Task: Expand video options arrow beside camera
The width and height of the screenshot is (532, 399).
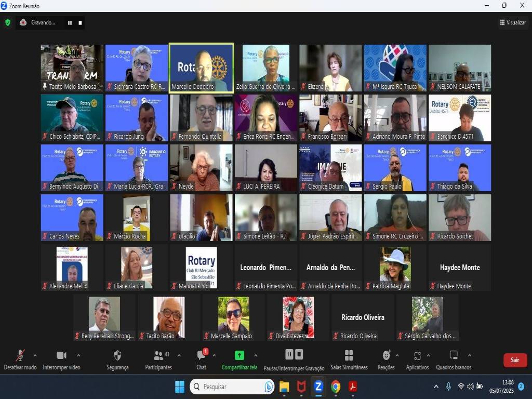Action: click(x=78, y=355)
